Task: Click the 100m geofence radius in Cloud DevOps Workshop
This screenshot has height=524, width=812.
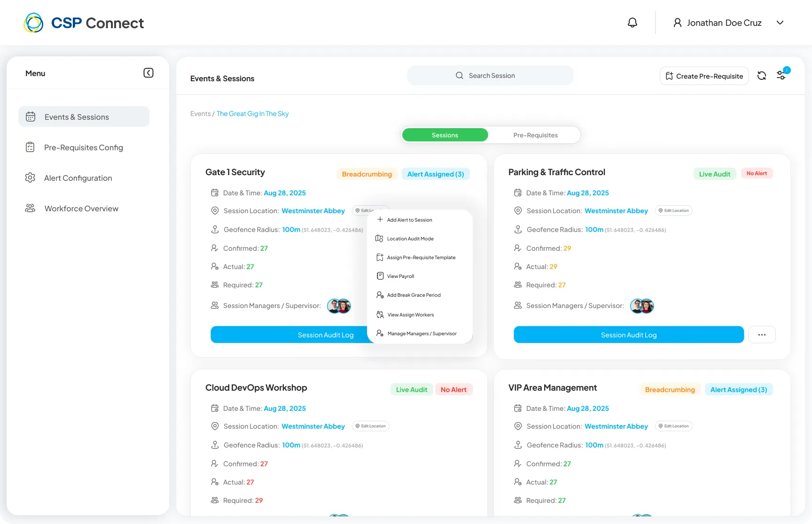Action: (291, 445)
